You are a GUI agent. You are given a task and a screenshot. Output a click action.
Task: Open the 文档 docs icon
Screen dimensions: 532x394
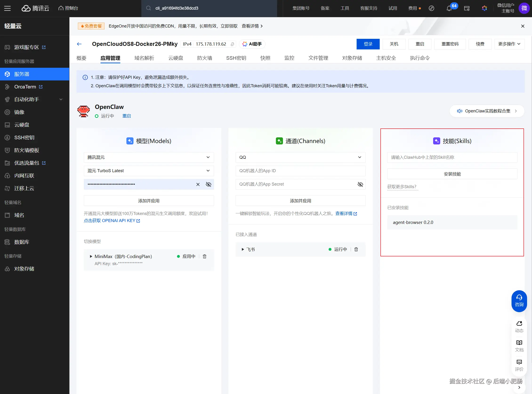pos(519,346)
